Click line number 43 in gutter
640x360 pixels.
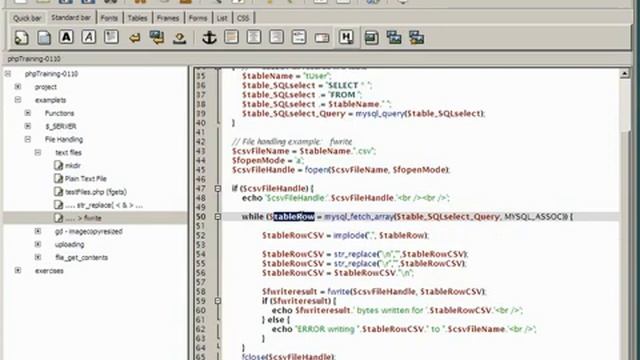coord(200,151)
